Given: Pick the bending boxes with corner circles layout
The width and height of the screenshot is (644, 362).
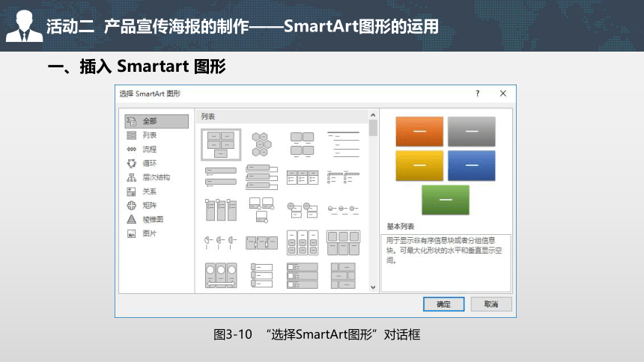Looking at the screenshot, I should [x=261, y=209].
